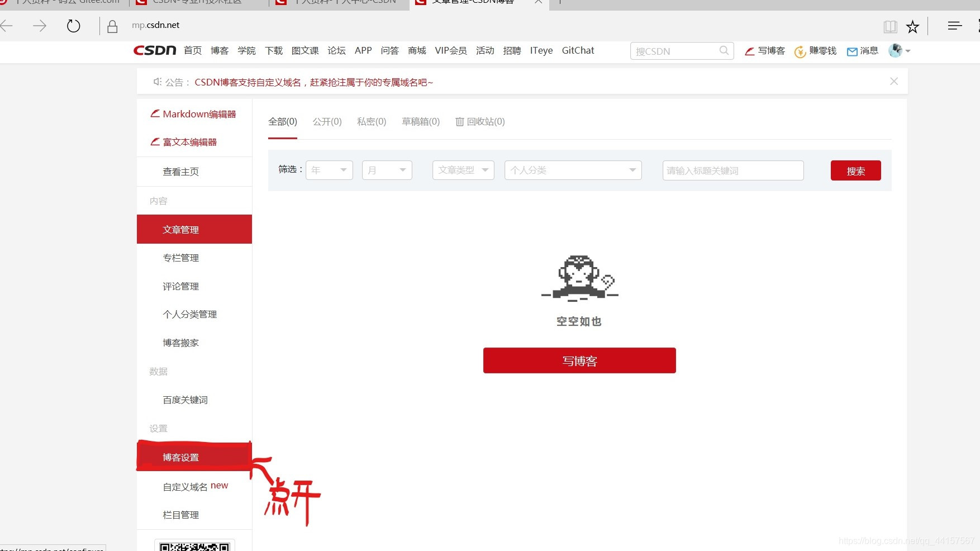
Task: Open reading view book icon
Action: [890, 26]
